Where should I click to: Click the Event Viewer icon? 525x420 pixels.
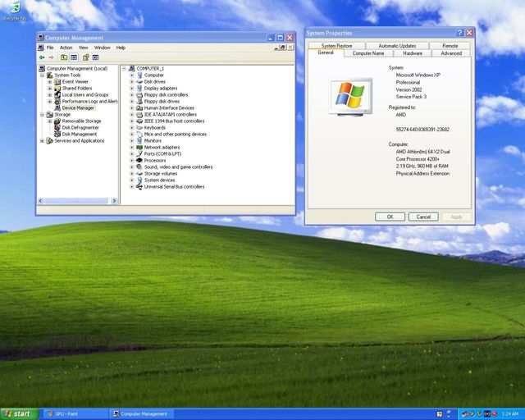tap(57, 82)
